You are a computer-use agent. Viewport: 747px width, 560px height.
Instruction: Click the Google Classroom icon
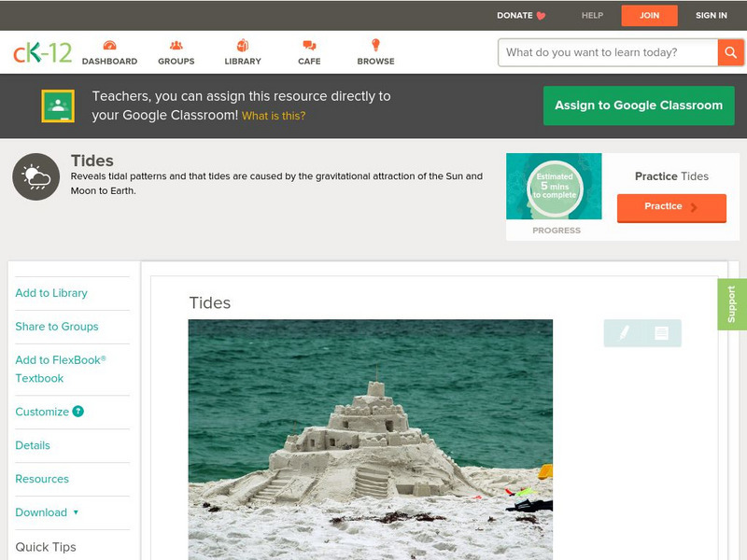click(58, 105)
